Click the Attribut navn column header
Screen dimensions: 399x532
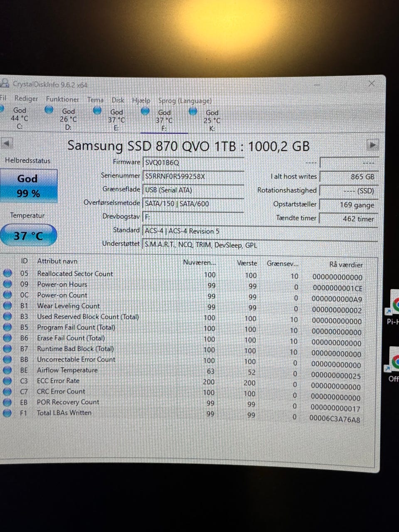click(57, 261)
